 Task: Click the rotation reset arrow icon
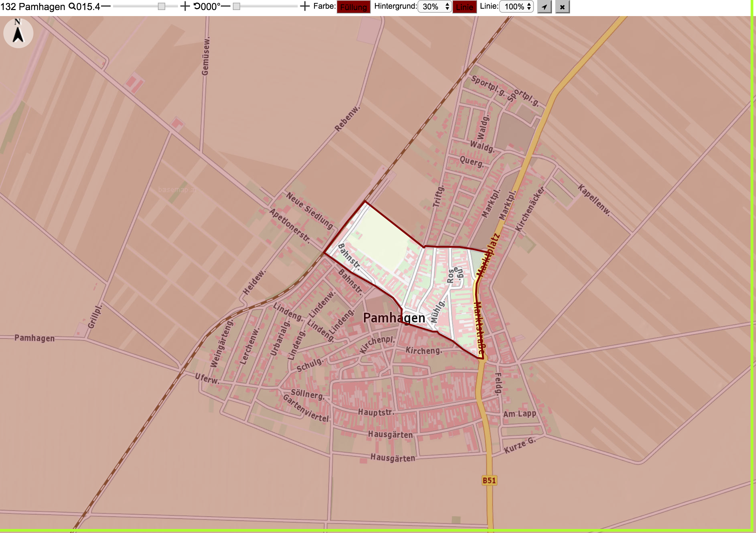pyautogui.click(x=197, y=6)
